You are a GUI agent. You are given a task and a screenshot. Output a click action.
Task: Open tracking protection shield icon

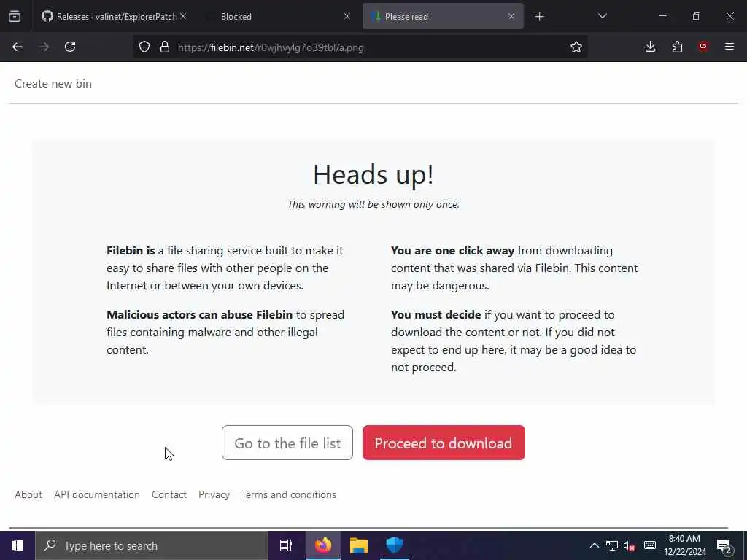coord(144,47)
